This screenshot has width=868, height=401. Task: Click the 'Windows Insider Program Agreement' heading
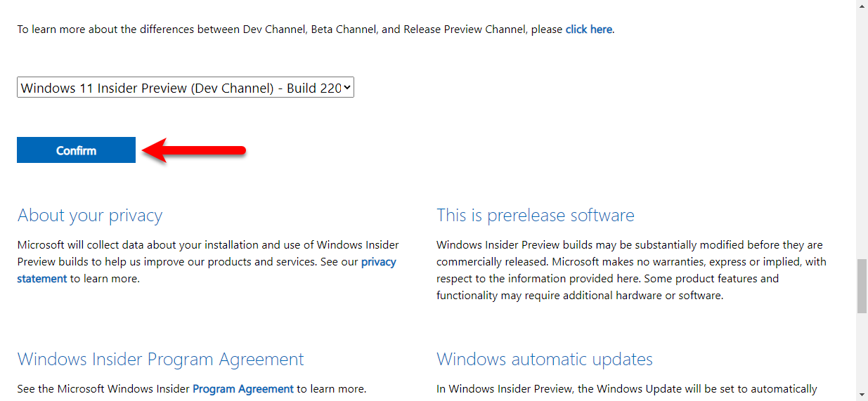pos(161,360)
